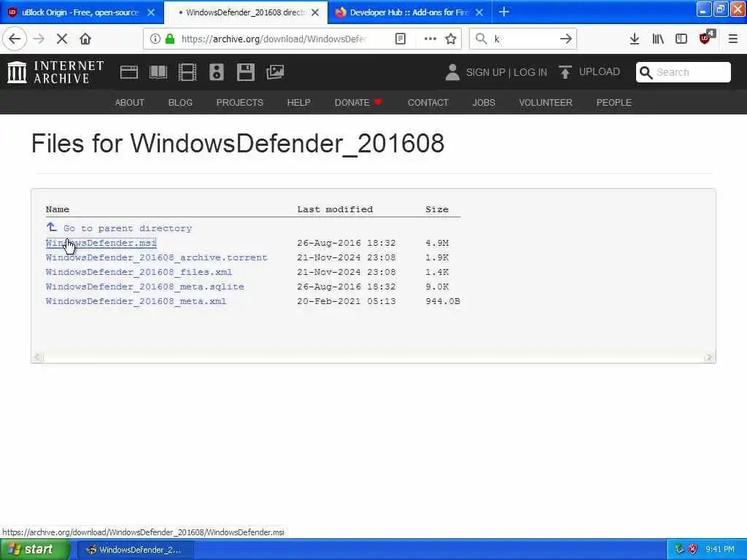Show site information icon in address bar
This screenshot has height=560, width=747.
click(x=155, y=39)
